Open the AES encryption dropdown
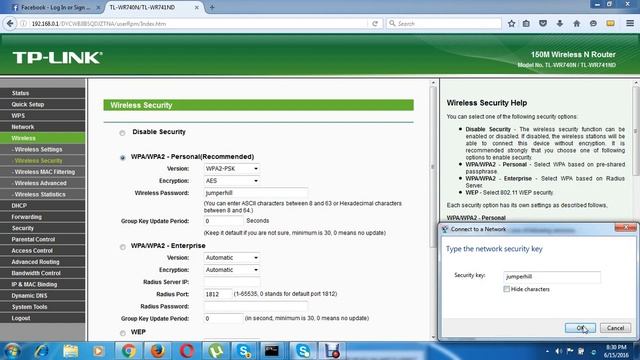 coord(231,181)
